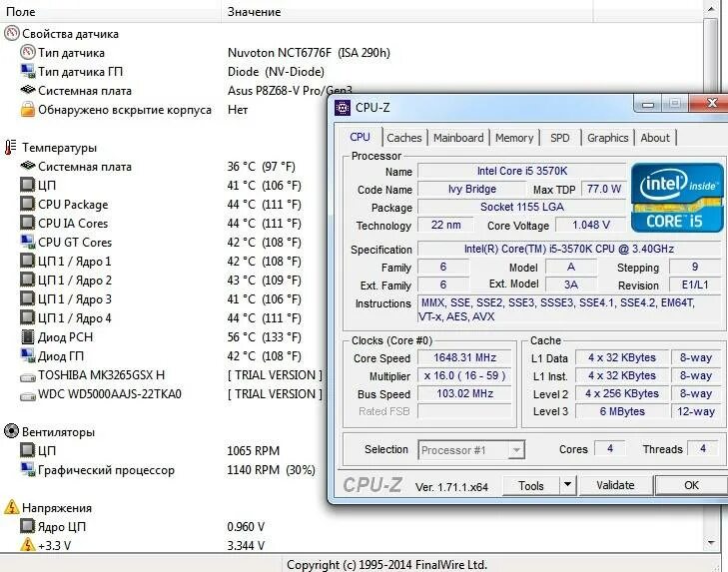Click the Напряжения warning icon

[x=11, y=507]
